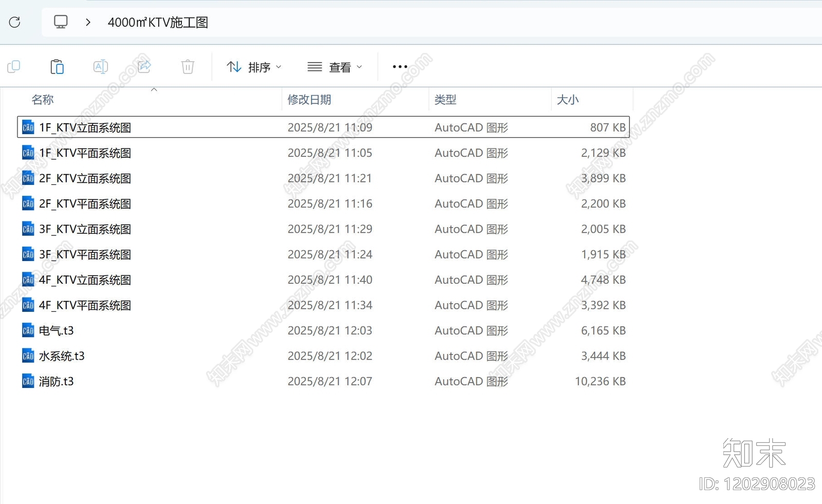Sort by 大小 column header
This screenshot has width=822, height=504.
point(568,100)
